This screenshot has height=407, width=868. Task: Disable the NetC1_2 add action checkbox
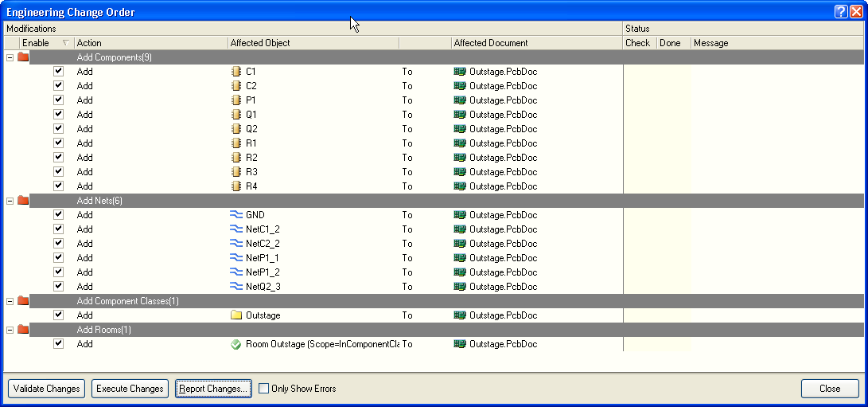coord(58,229)
